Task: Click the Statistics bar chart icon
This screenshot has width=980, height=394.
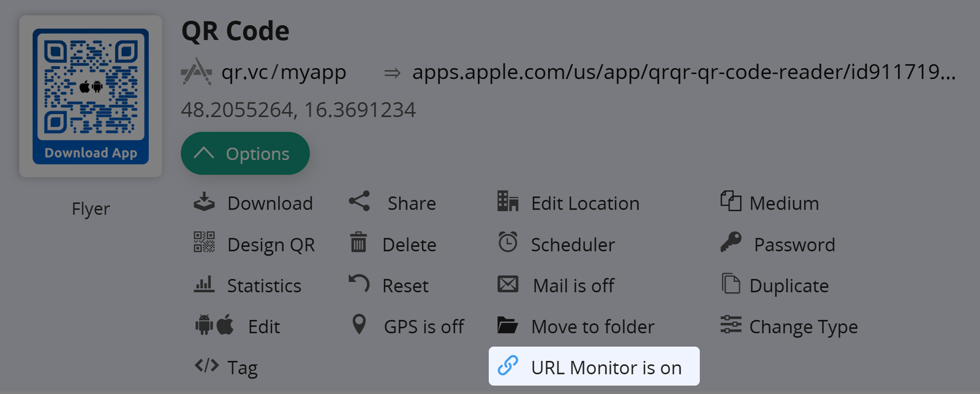Action: [204, 284]
